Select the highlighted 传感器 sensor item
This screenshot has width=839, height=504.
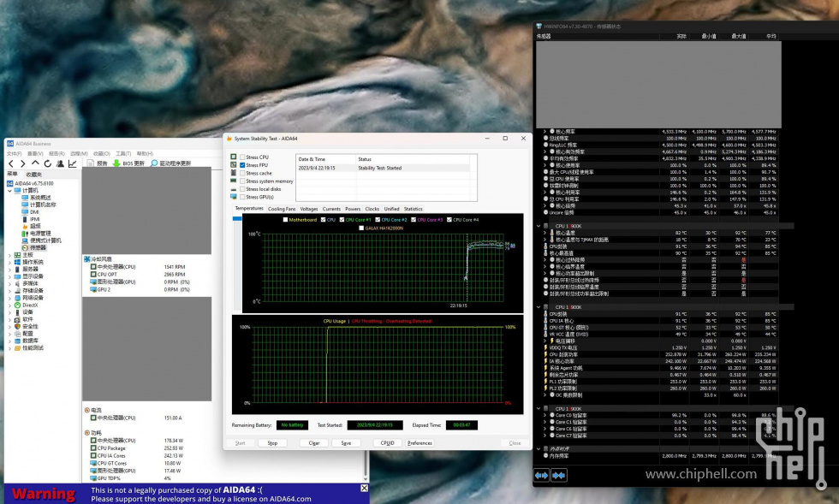[38, 247]
